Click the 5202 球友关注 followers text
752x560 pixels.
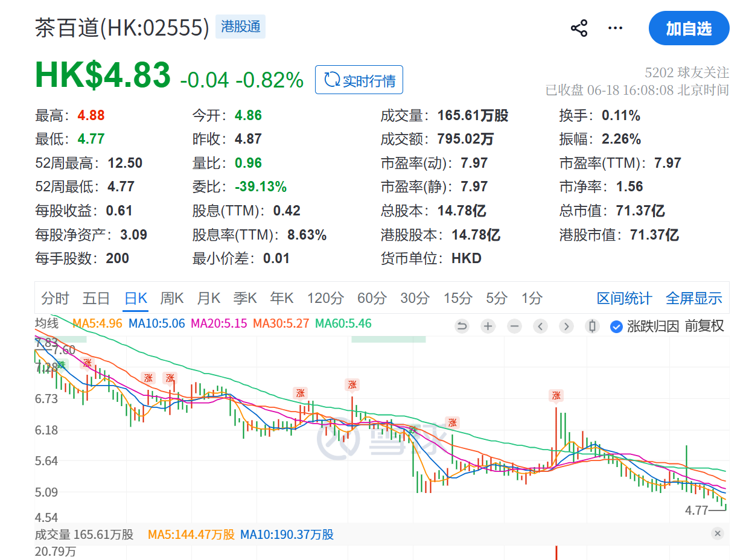[687, 73]
